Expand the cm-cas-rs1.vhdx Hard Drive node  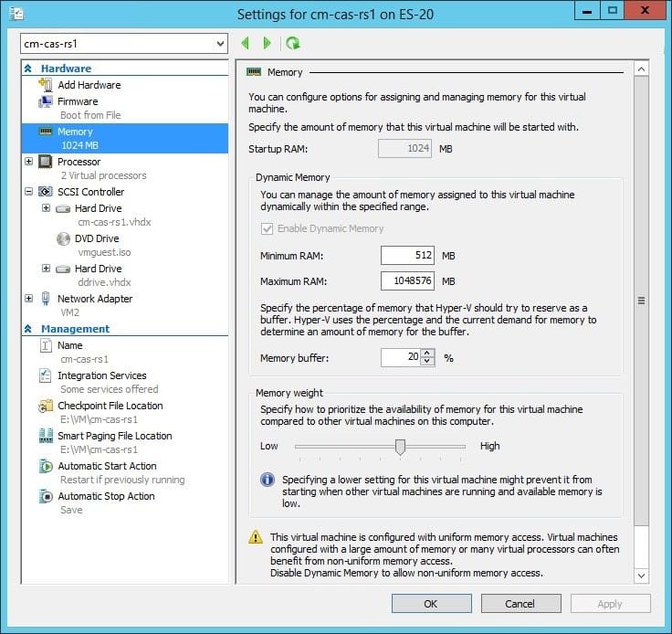pos(46,208)
